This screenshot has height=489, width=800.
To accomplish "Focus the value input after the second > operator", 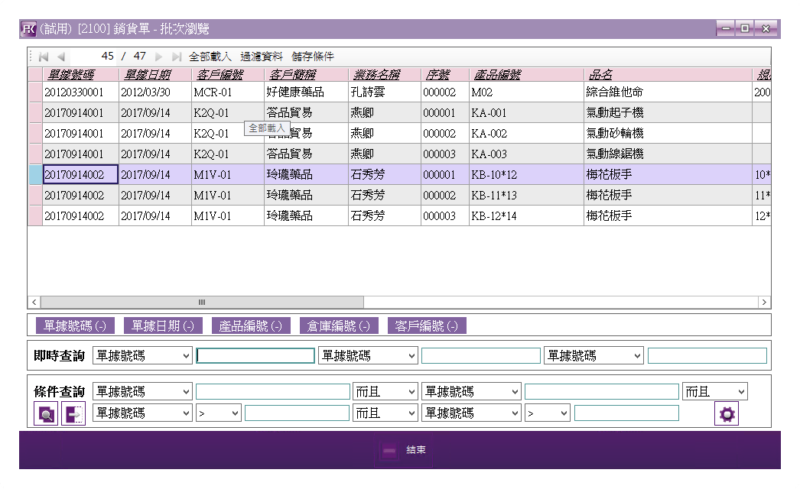I will click(627, 413).
